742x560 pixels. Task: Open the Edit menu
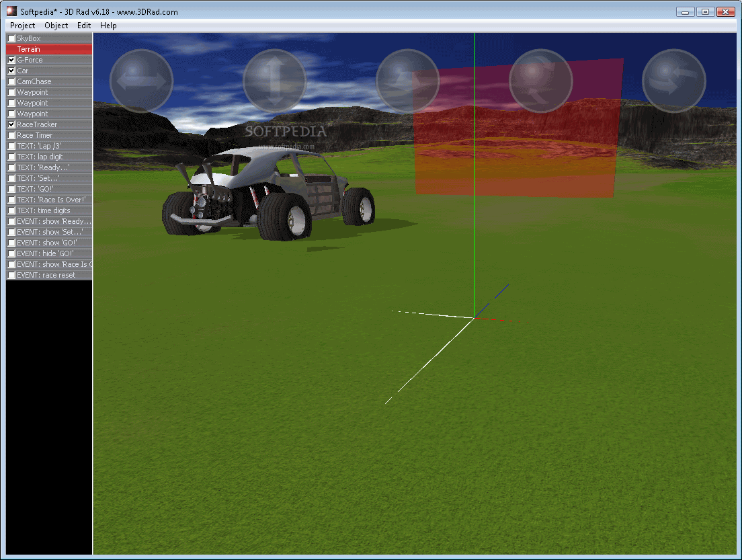click(x=84, y=26)
